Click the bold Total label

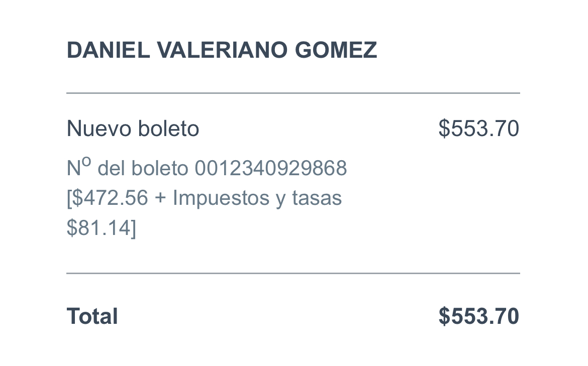pyautogui.click(x=92, y=316)
